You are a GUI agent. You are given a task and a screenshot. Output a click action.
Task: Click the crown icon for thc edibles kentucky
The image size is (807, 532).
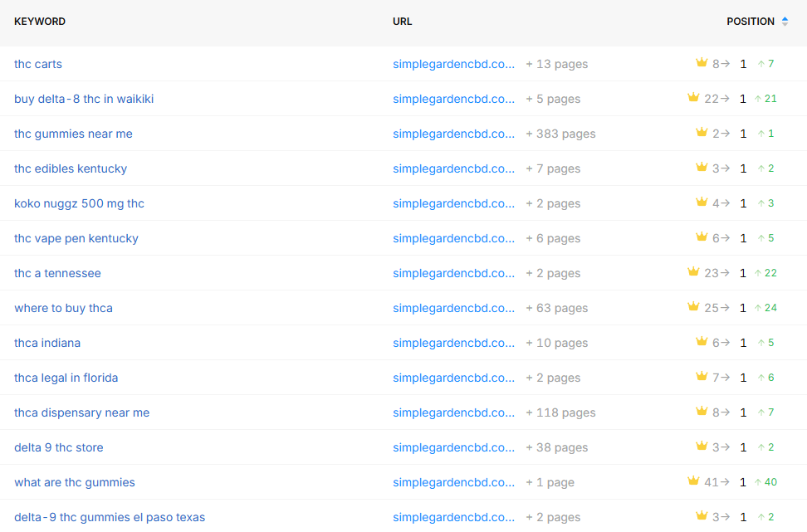[x=702, y=167]
